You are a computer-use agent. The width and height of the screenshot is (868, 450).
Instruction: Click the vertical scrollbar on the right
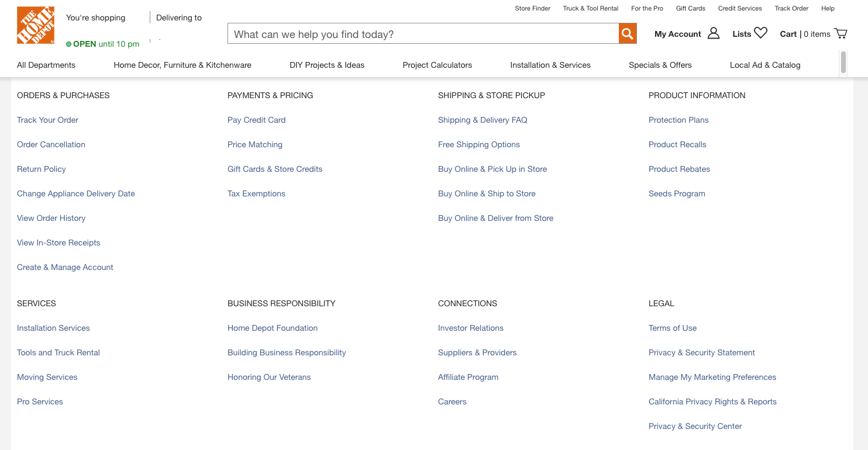[843, 63]
